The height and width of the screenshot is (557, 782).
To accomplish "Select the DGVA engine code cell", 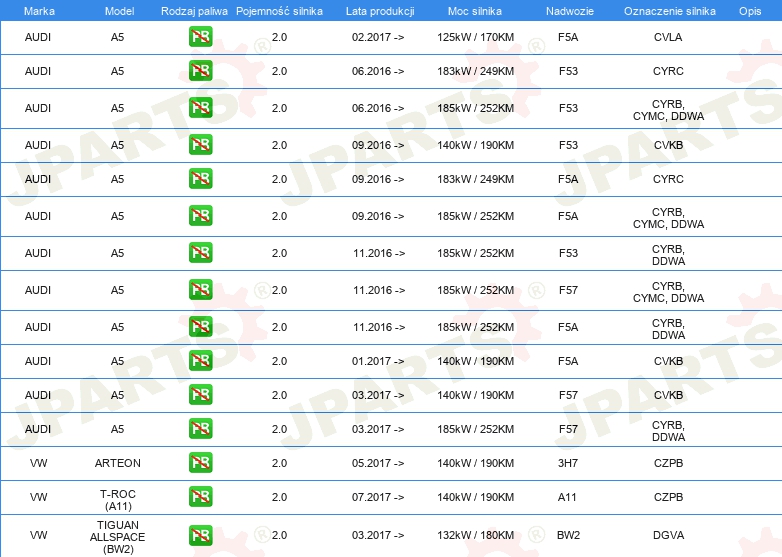I will [x=668, y=535].
